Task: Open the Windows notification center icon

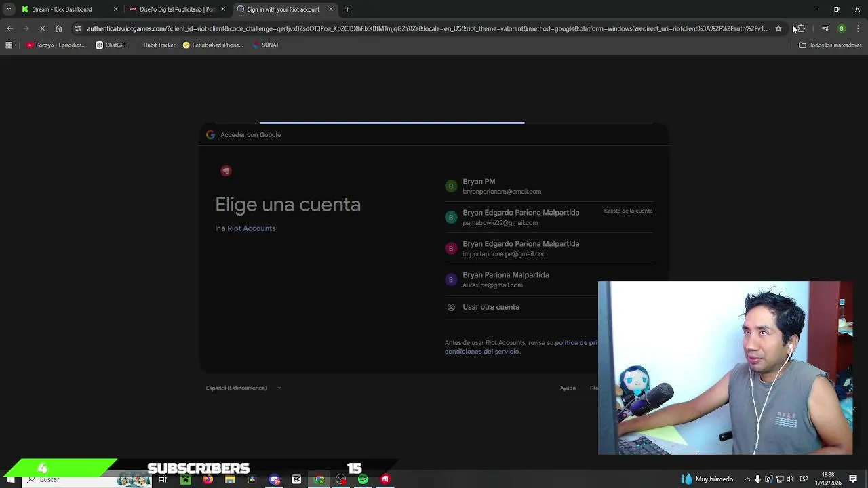Action: pos(853,479)
